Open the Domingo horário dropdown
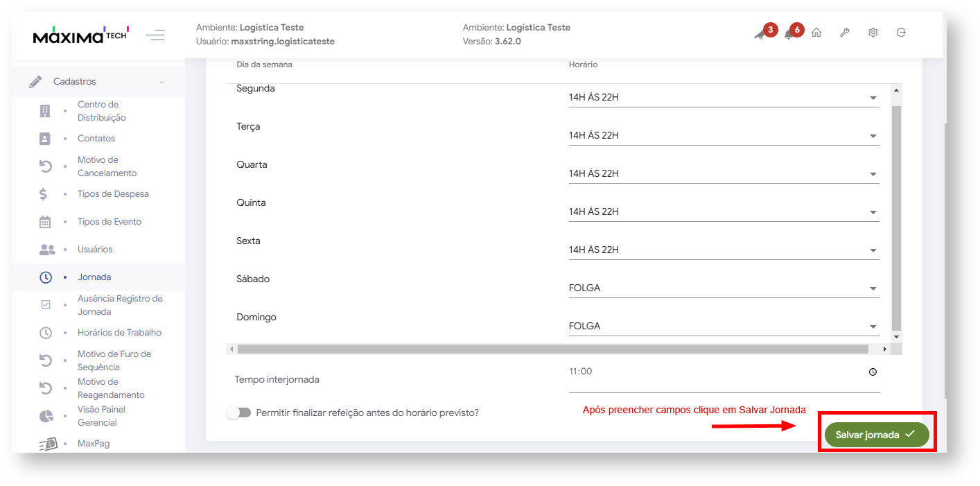The width and height of the screenshot is (980, 486). click(724, 327)
